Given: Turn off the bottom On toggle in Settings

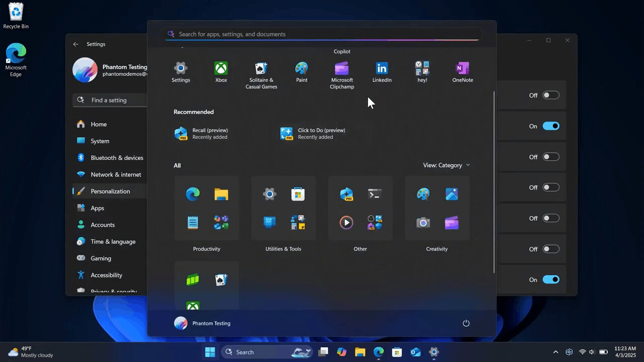Looking at the screenshot, I should click(551, 280).
